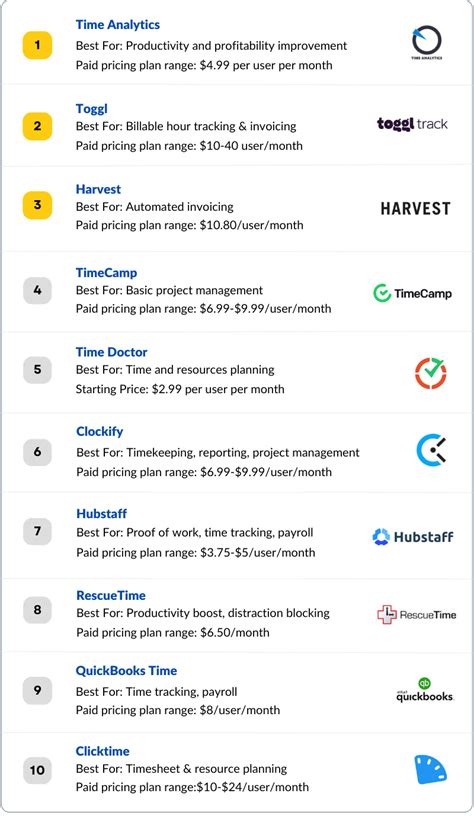Screen dimensions: 474x832
Task: Open the Toggl title link
Action: click(x=92, y=109)
